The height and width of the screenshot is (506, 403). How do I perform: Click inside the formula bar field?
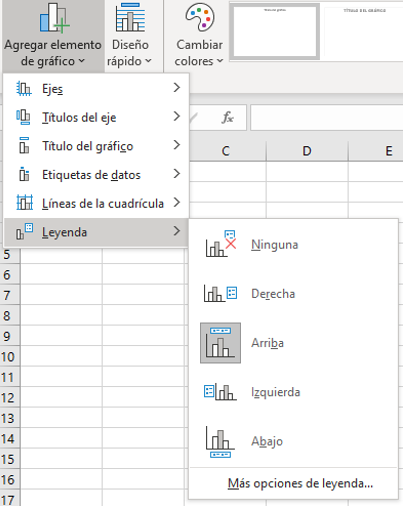pyautogui.click(x=327, y=118)
